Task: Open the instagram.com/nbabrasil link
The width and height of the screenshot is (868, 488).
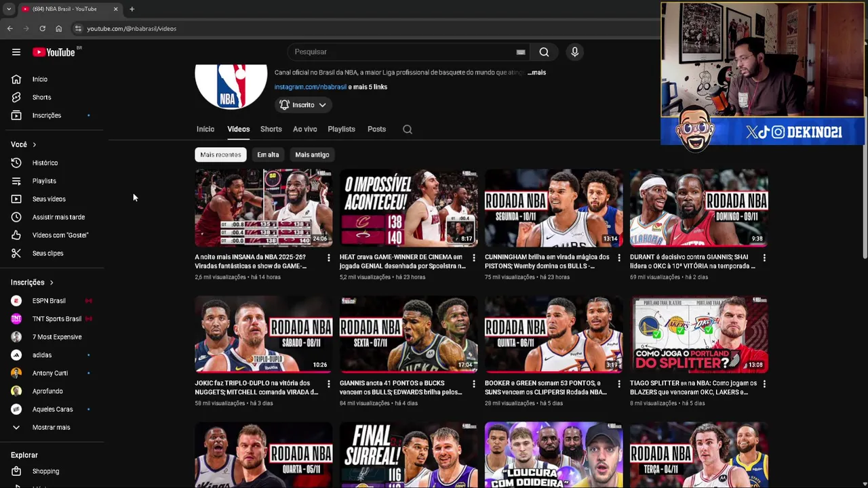Action: click(x=310, y=87)
